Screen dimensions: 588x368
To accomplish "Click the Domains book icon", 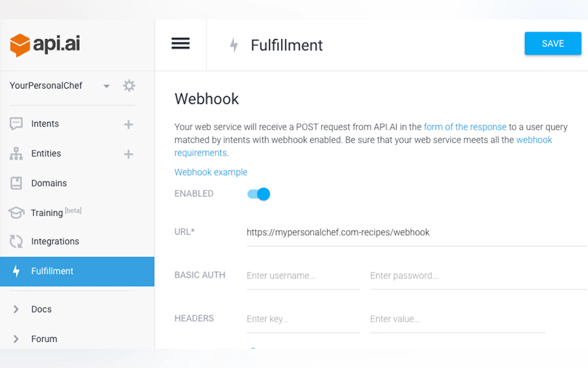I will click(16, 183).
